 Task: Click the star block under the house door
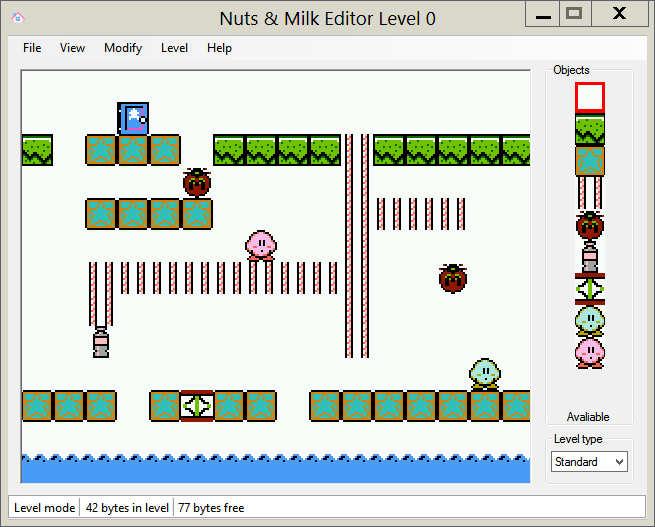coord(133,150)
